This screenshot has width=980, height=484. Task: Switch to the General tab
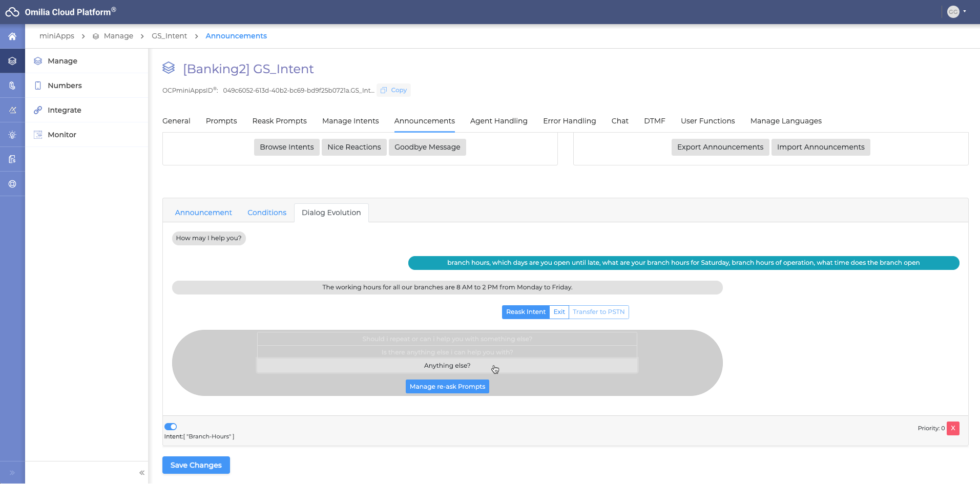coord(176,121)
